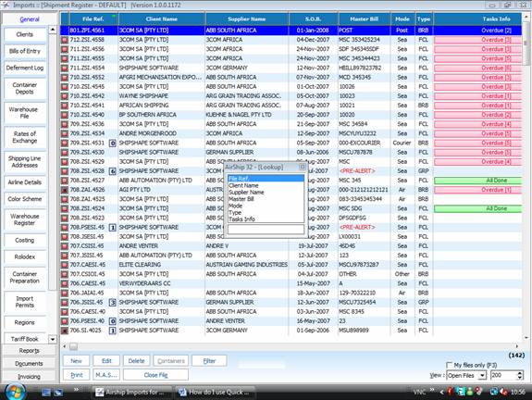The height and width of the screenshot is (400, 532).
Task: Select Tasks Info in the Lookup list
Action: coord(266,219)
